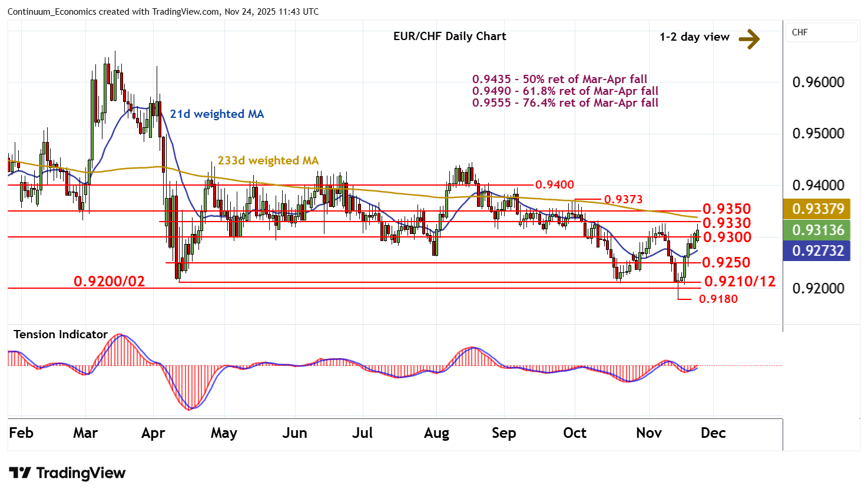Select the gold 0.93379 price label
The width and height of the screenshot is (868, 495).
click(x=818, y=209)
